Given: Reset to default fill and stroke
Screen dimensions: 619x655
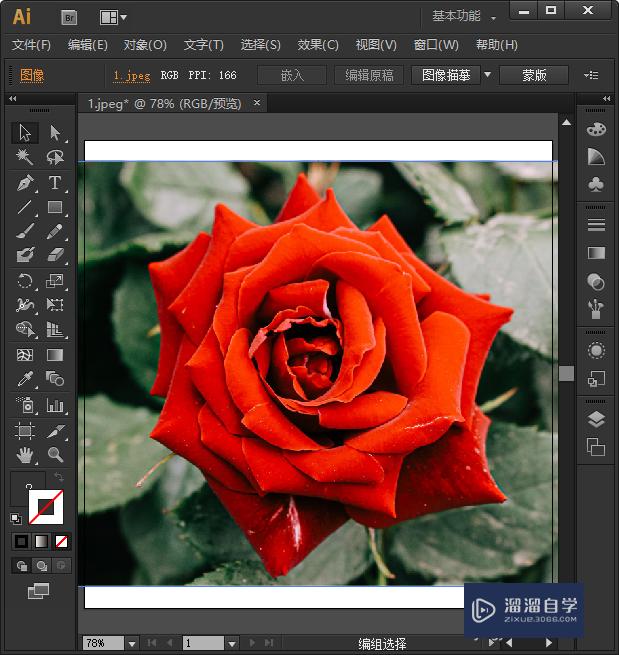Looking at the screenshot, I should [16, 518].
